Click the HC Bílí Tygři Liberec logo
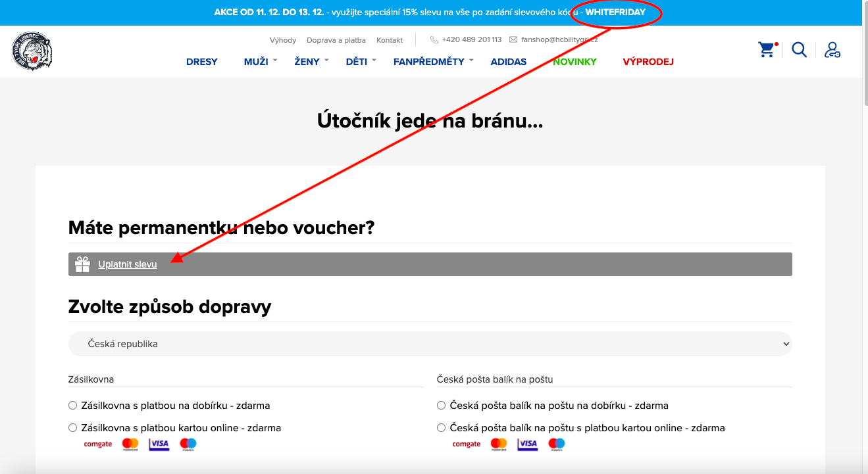 tap(32, 51)
